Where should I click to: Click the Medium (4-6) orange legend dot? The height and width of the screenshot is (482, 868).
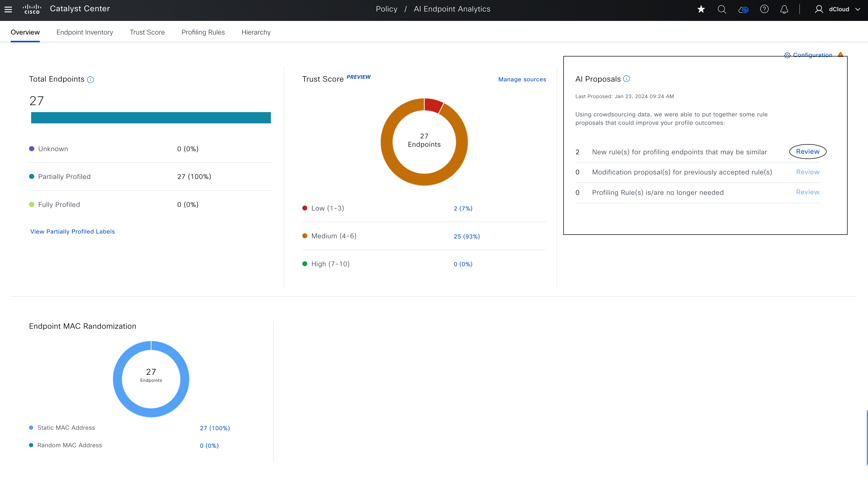coord(305,236)
